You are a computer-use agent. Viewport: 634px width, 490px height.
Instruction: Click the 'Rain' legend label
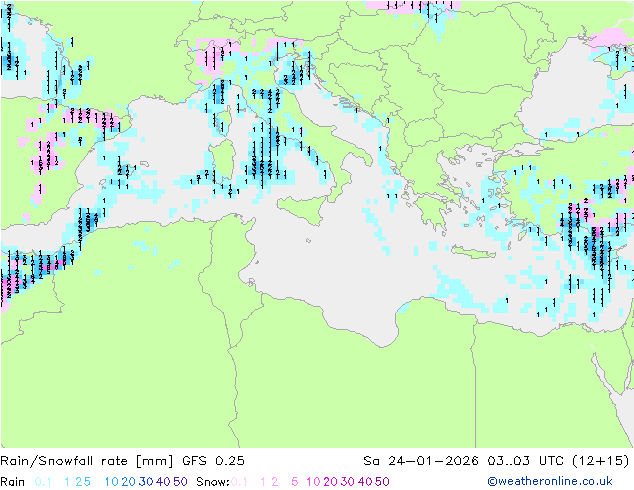(13, 482)
